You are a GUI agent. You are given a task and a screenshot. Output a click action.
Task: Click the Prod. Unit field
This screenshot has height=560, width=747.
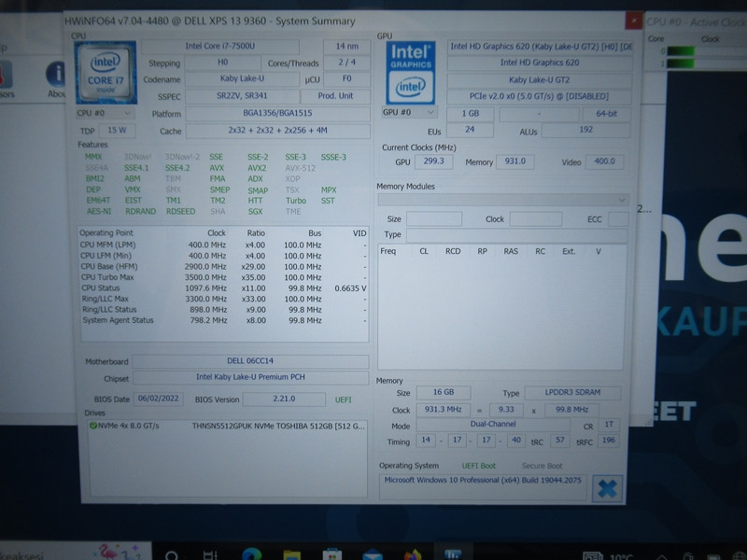click(x=335, y=96)
